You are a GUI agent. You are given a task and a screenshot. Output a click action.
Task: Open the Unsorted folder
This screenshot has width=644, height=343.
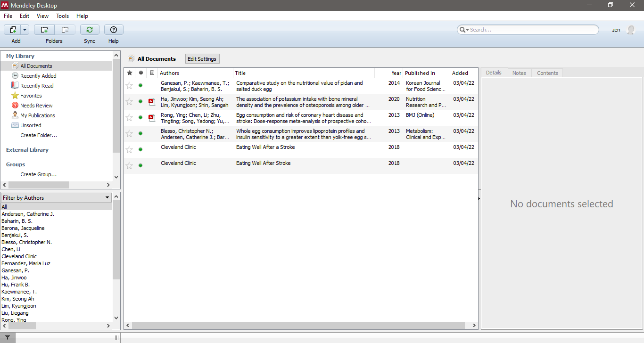pos(31,125)
